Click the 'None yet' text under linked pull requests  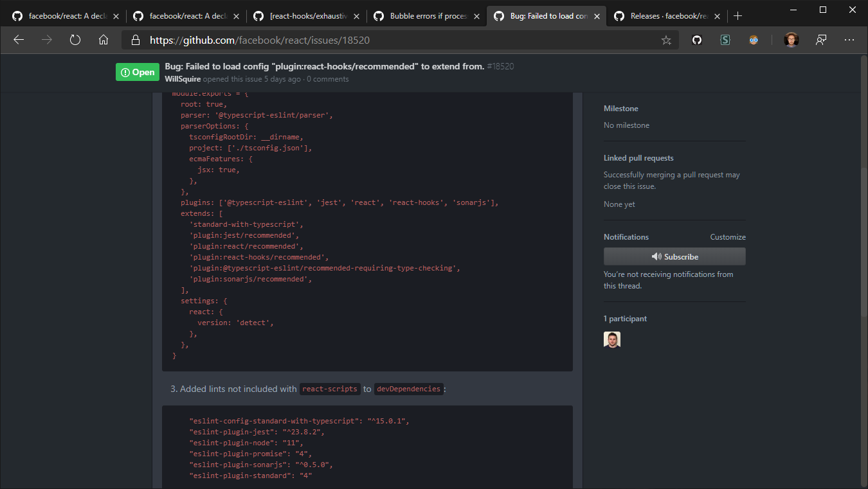pyautogui.click(x=619, y=204)
